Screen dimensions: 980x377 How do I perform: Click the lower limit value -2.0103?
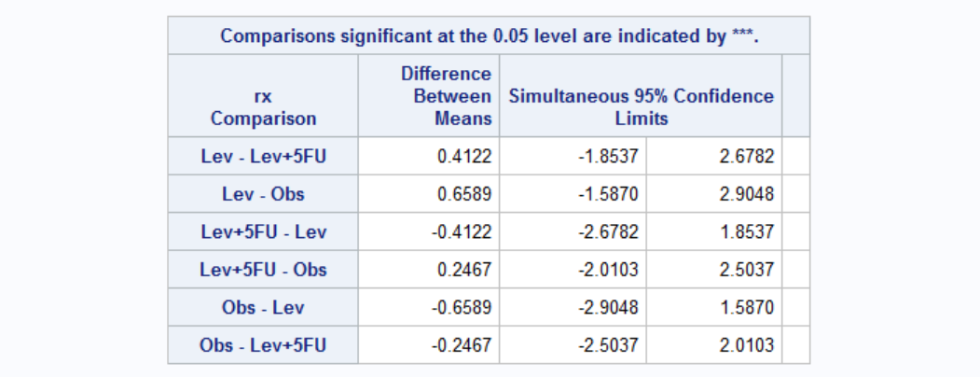608,270
